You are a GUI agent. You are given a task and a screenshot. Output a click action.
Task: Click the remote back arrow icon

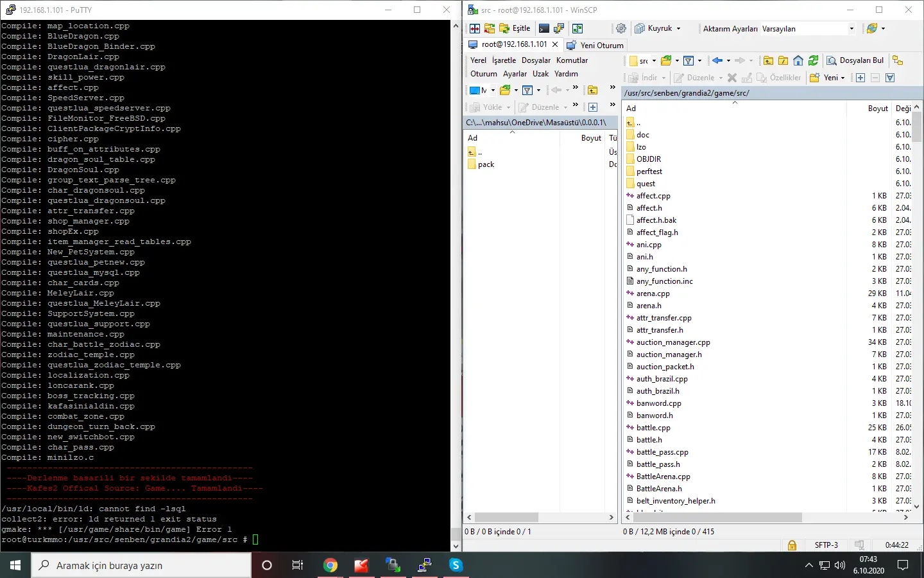click(717, 60)
